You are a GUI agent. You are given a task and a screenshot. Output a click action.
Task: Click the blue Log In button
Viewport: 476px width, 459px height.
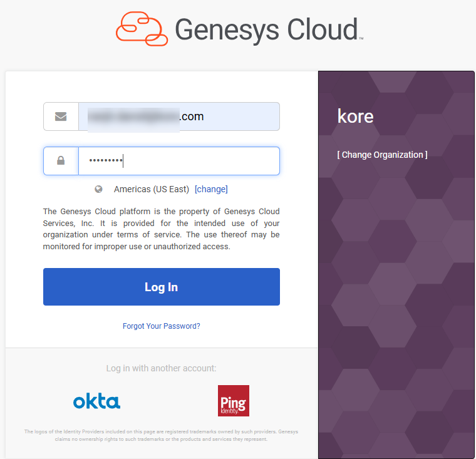coord(162,287)
